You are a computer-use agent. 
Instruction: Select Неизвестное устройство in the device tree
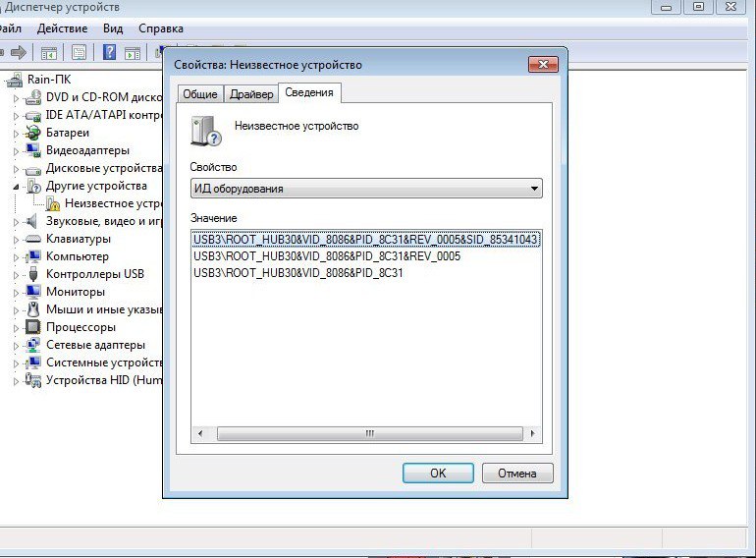pyautogui.click(x=113, y=203)
